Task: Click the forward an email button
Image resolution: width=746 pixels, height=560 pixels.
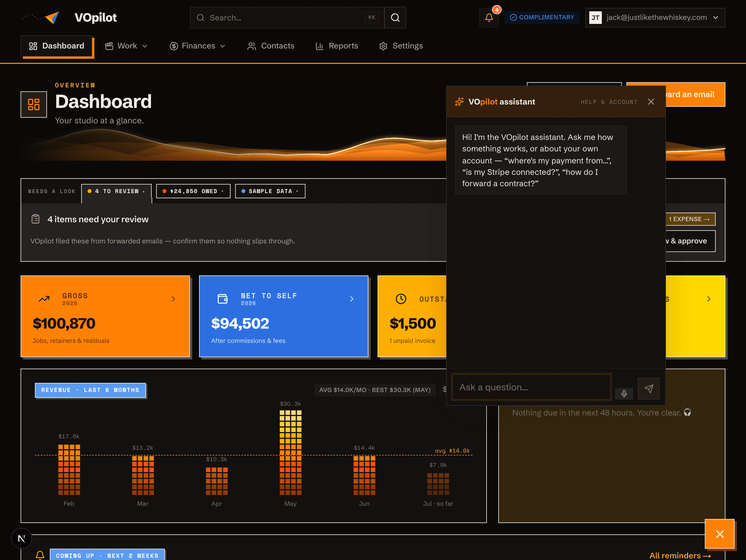Action: [695, 95]
